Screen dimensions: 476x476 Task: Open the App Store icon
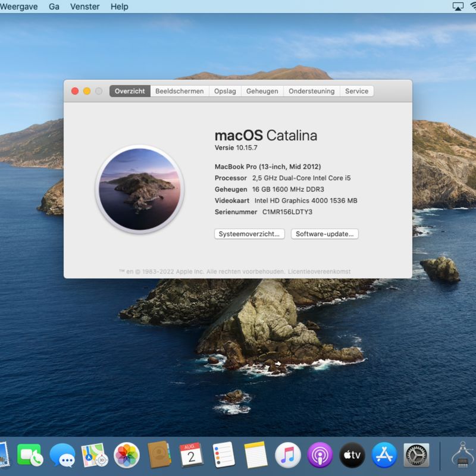(x=384, y=455)
